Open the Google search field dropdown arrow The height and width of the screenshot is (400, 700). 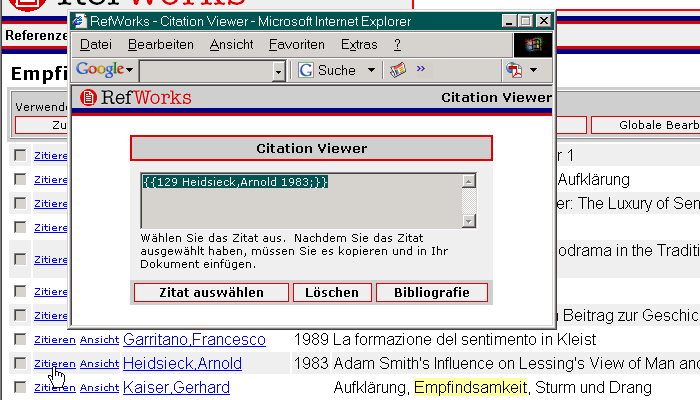(279, 71)
